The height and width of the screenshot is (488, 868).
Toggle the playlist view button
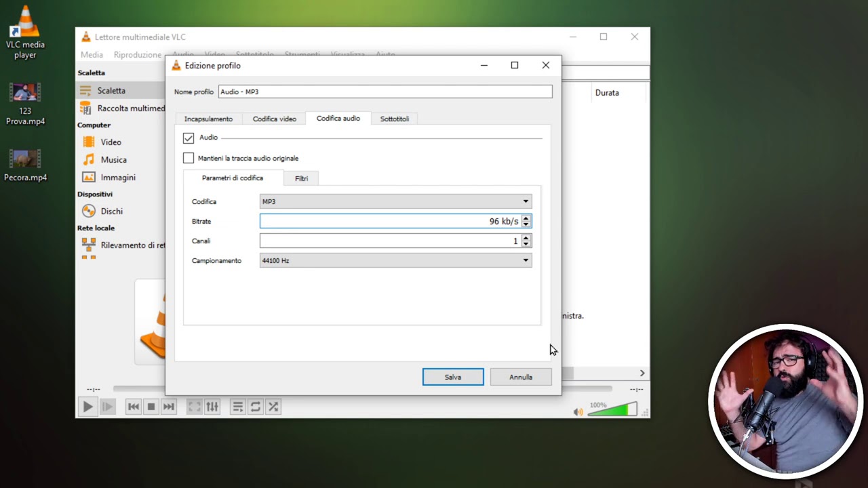tap(237, 407)
